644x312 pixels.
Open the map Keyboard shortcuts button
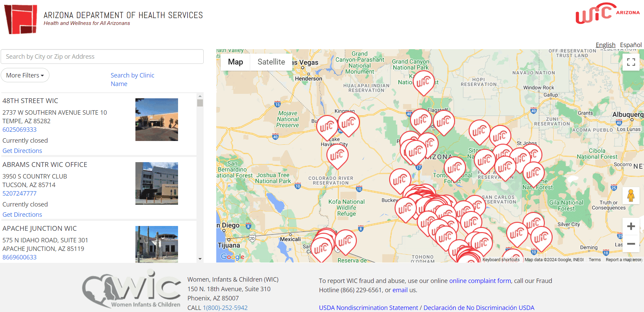pos(501,260)
